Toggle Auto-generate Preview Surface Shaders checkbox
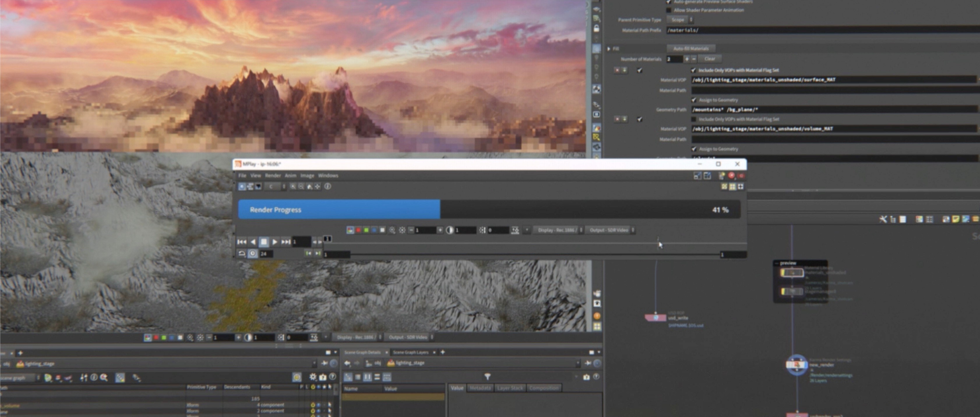 click(x=668, y=2)
